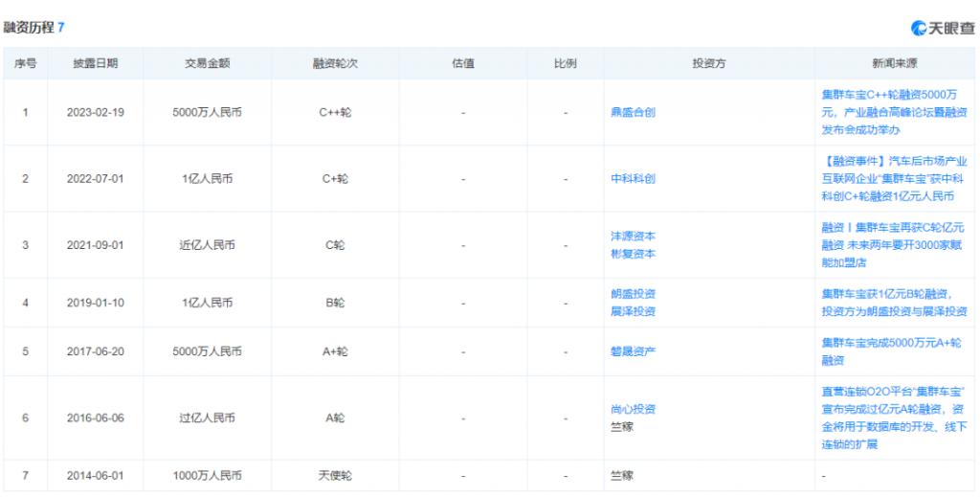Viewport: 980px width, 497px height.
Task: Open news about 1亿元B轮融资
Action: tap(894, 303)
